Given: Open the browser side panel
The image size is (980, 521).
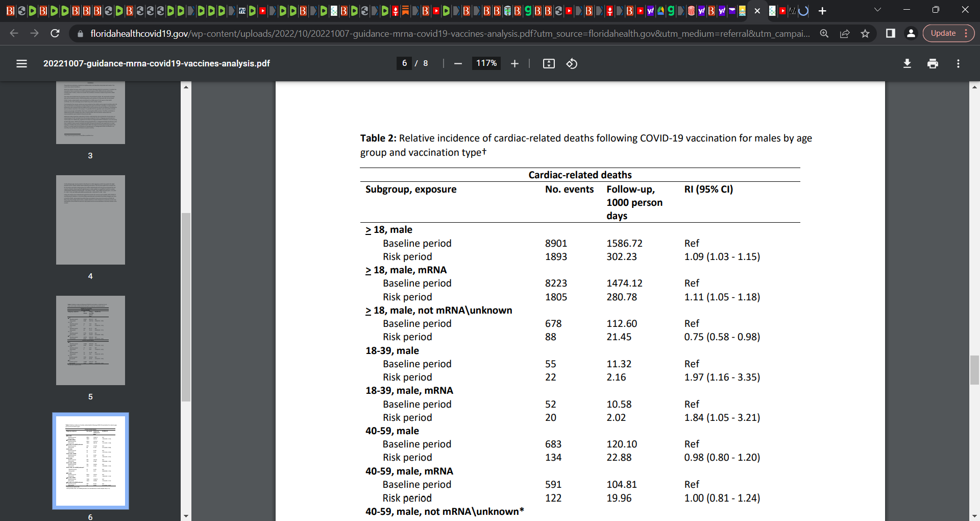Looking at the screenshot, I should pos(891,33).
